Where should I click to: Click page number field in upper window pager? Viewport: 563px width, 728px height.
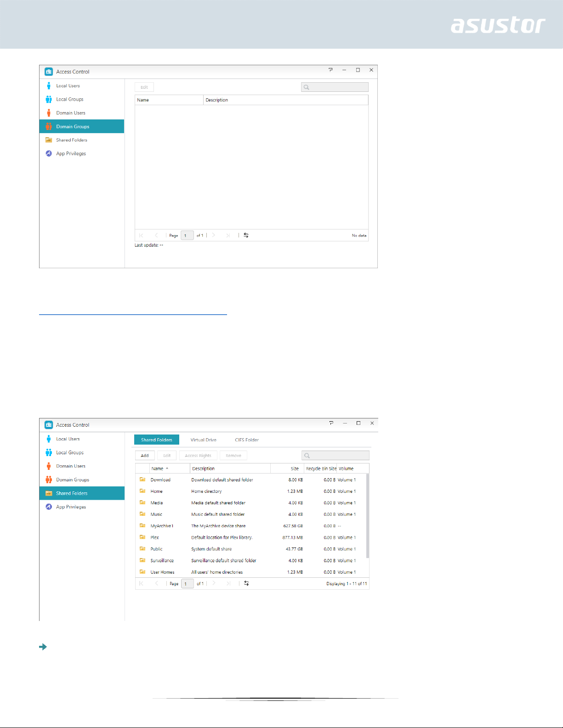pyautogui.click(x=187, y=235)
